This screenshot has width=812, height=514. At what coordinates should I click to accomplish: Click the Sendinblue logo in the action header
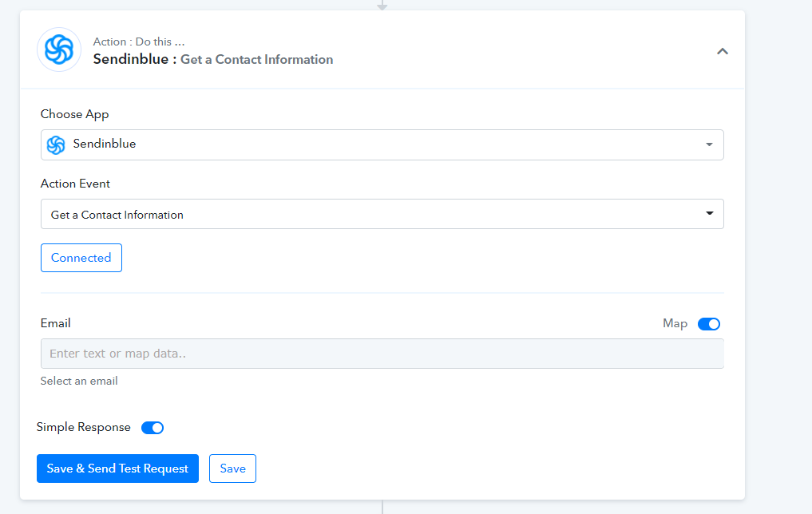[59, 49]
